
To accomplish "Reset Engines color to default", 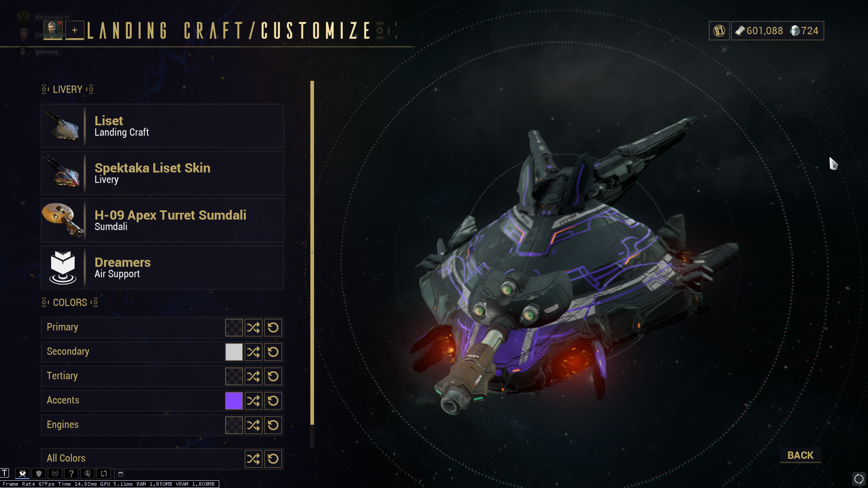I will tap(273, 425).
